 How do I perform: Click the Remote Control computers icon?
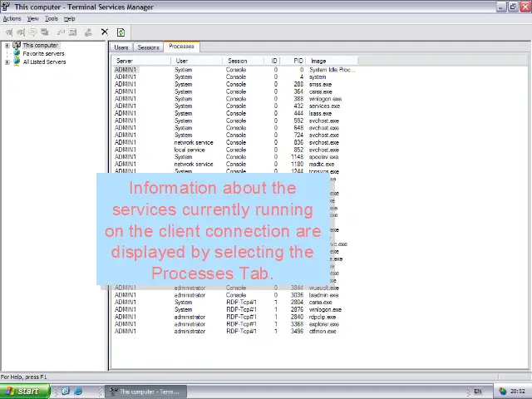tap(44, 32)
